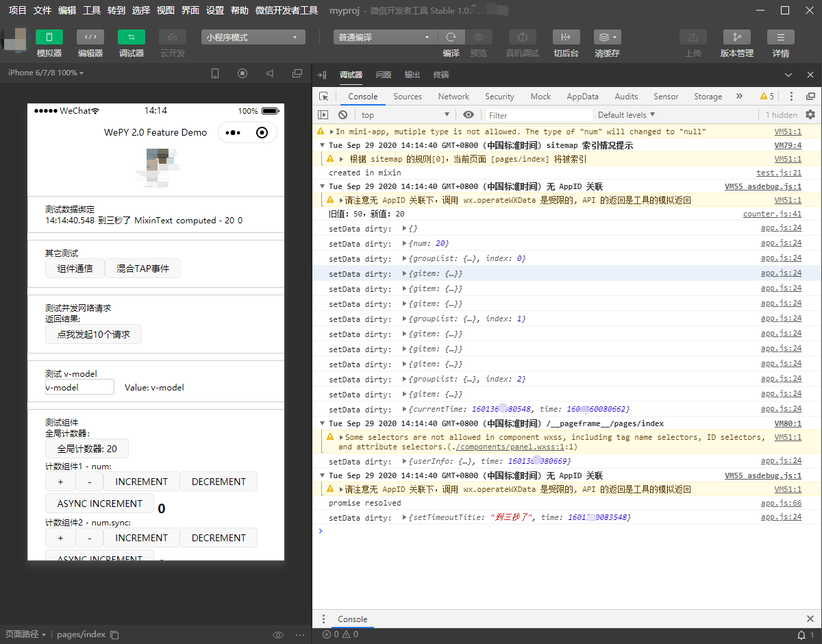This screenshot has width=822, height=644.
Task: Switch to the 终端 tab
Action: [441, 75]
